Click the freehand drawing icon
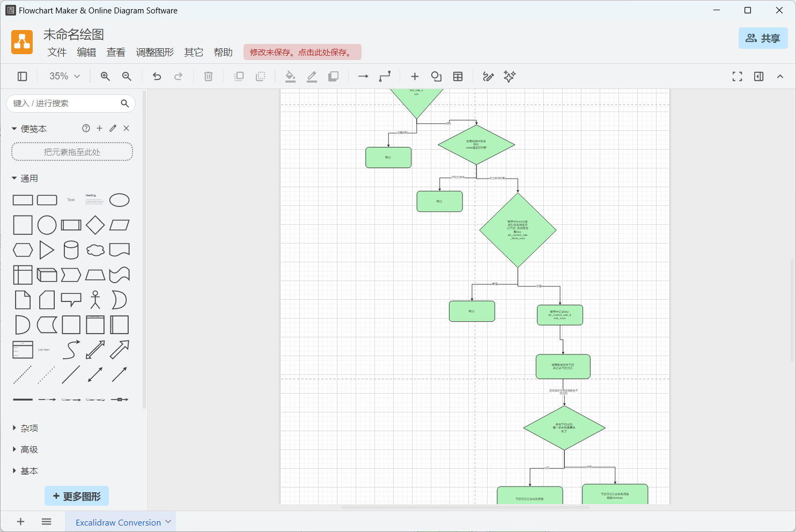This screenshot has height=532, width=796. pos(488,77)
